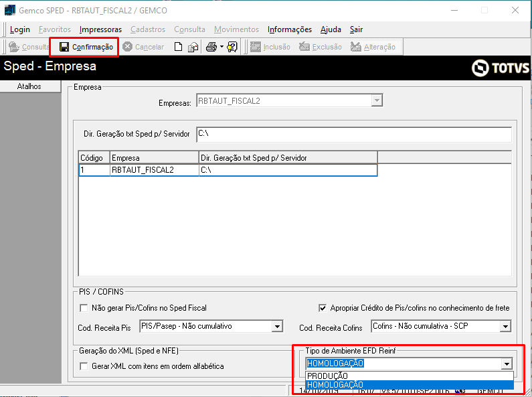Open the printer dropdown arrow
The height and width of the screenshot is (397, 532).
pos(221,46)
